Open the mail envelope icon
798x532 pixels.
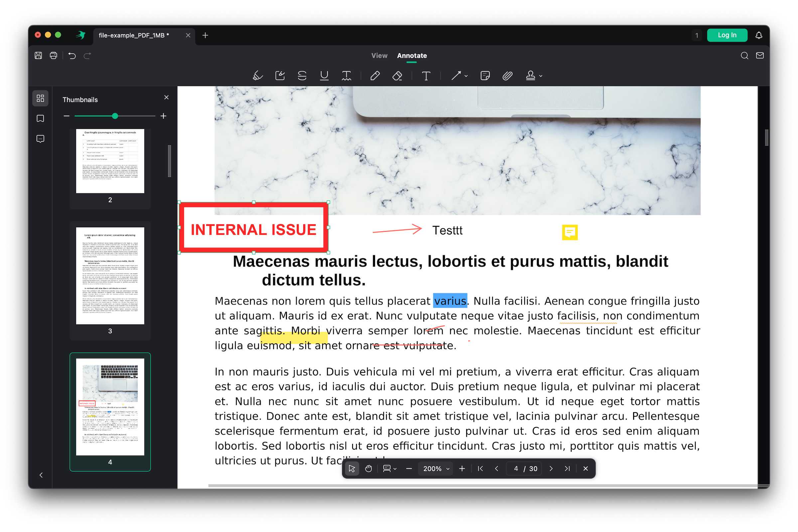[760, 56]
